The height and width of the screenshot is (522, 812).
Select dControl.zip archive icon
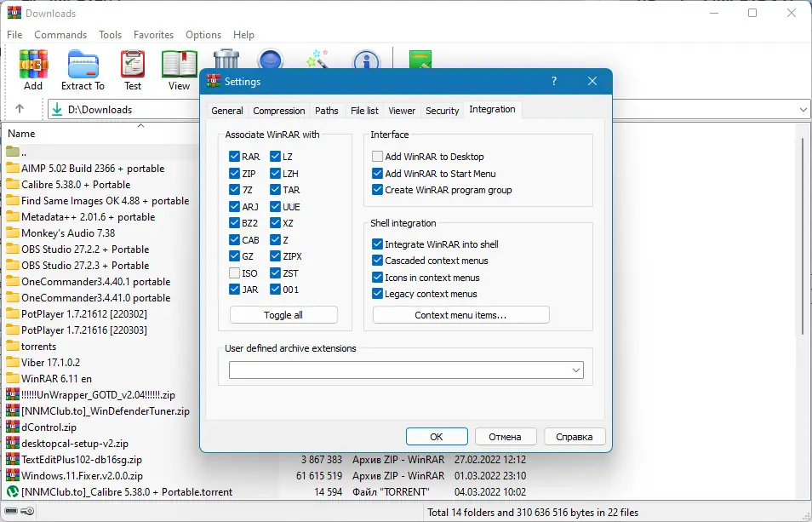pos(13,427)
